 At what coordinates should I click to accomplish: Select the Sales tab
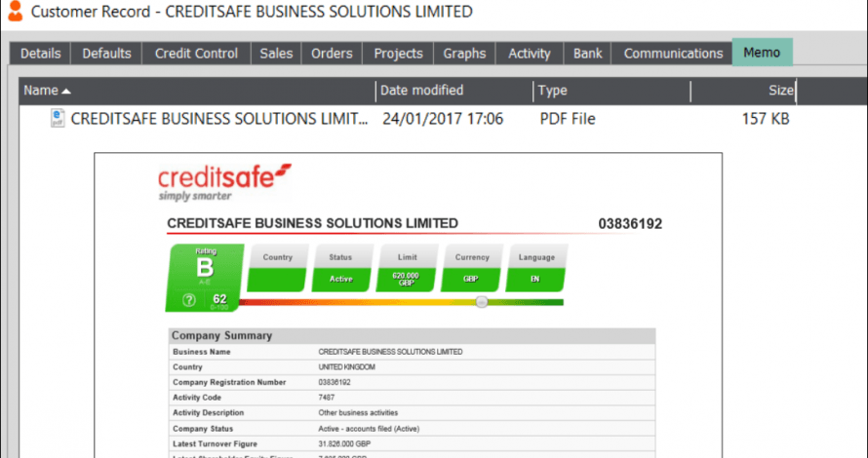pos(276,54)
